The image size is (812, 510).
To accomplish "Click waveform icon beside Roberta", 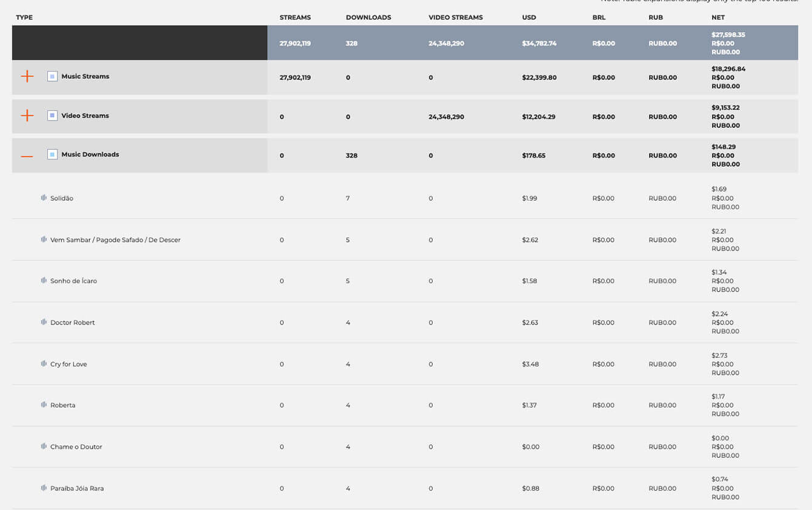I will tap(44, 404).
